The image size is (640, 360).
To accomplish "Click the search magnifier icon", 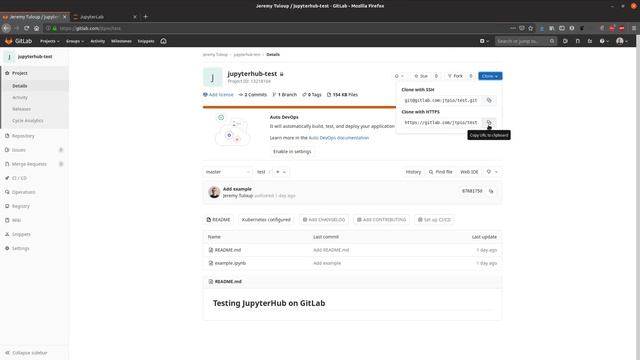I will 552,41.
